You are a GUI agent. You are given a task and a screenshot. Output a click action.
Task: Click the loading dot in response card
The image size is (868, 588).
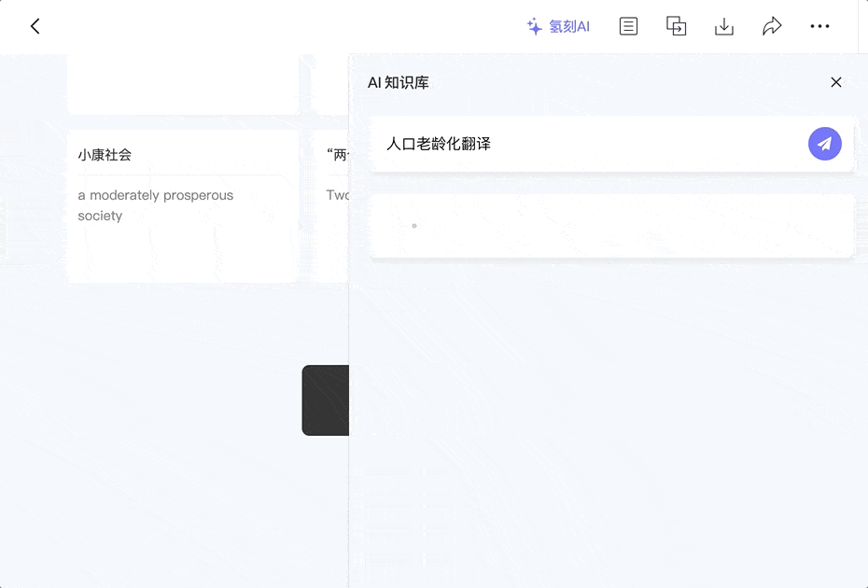[414, 226]
